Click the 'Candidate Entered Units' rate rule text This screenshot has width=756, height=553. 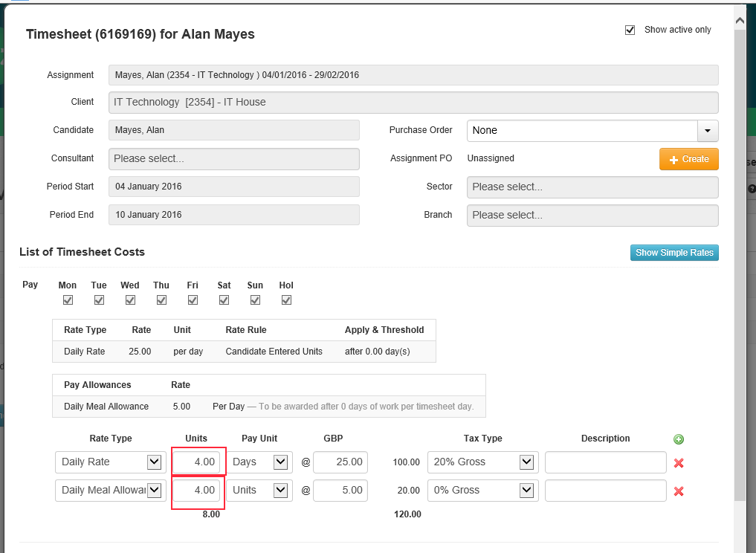tap(274, 352)
